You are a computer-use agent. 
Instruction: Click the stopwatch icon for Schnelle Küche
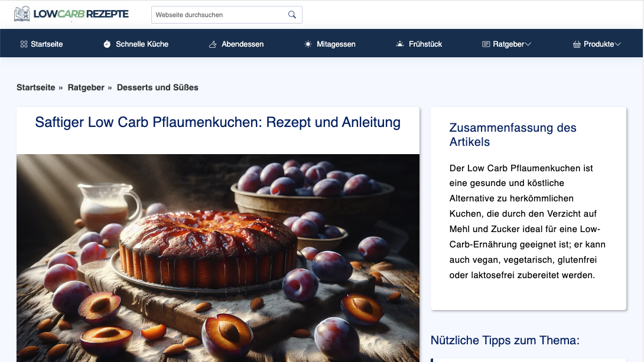tap(107, 43)
